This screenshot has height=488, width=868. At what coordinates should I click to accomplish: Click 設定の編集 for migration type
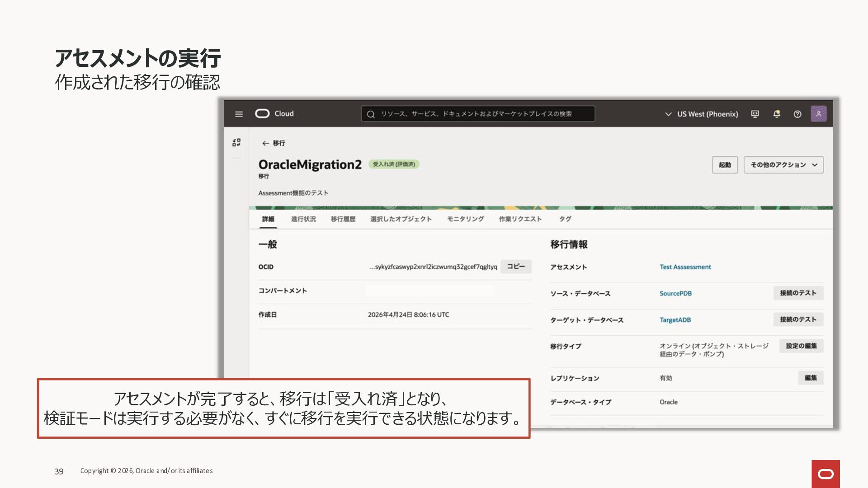(x=801, y=346)
